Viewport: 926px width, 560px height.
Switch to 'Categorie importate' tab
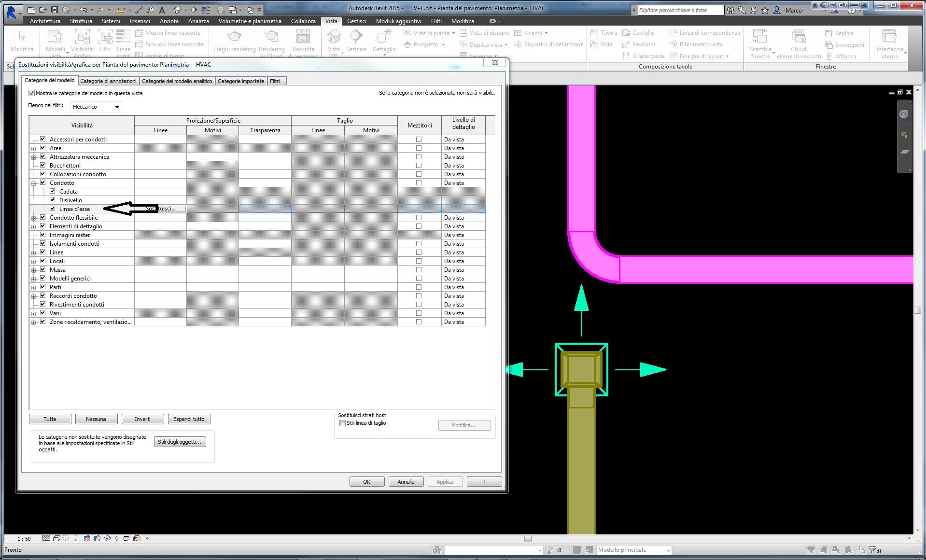coord(241,81)
